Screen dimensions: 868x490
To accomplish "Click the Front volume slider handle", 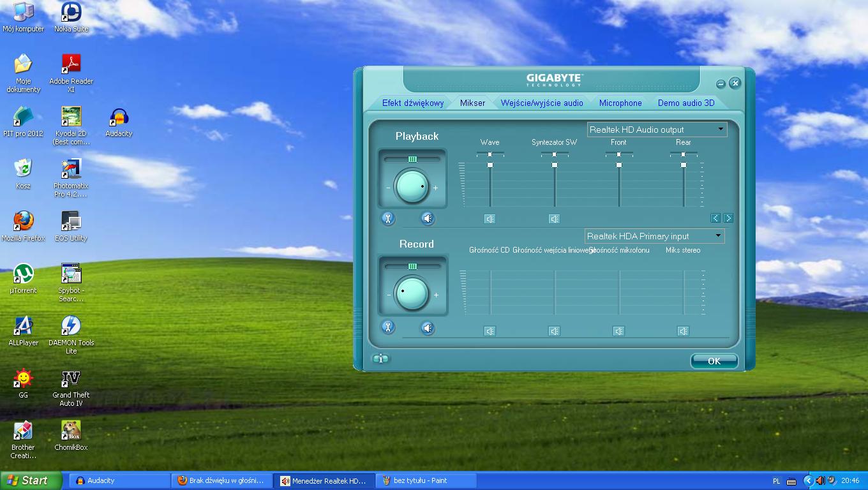I will (619, 165).
